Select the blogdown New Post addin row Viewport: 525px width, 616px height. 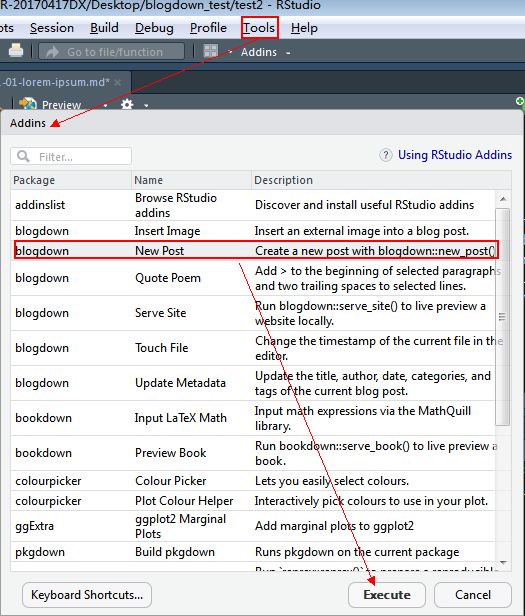(256, 250)
